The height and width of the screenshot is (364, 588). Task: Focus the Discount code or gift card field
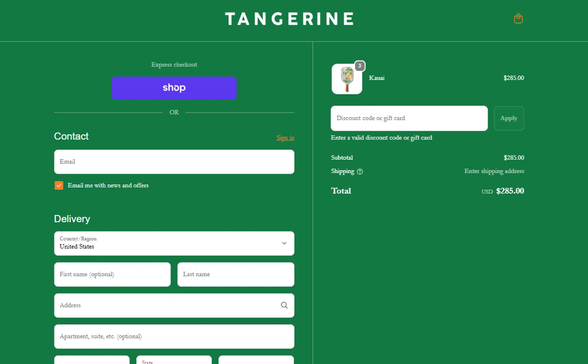[409, 118]
